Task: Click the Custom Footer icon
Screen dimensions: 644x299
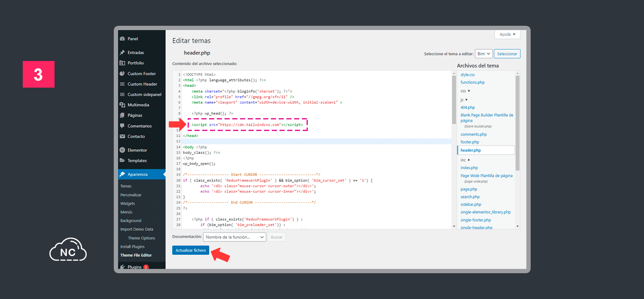Action: (x=122, y=73)
